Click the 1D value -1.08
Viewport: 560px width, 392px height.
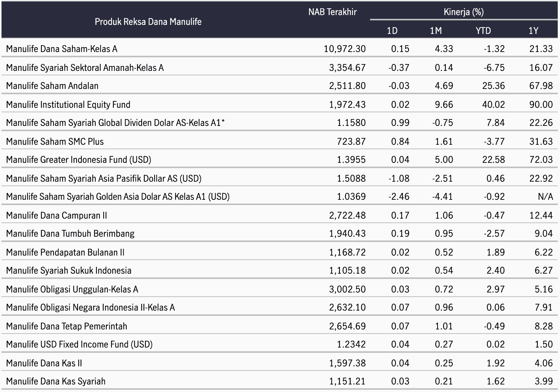click(x=399, y=178)
